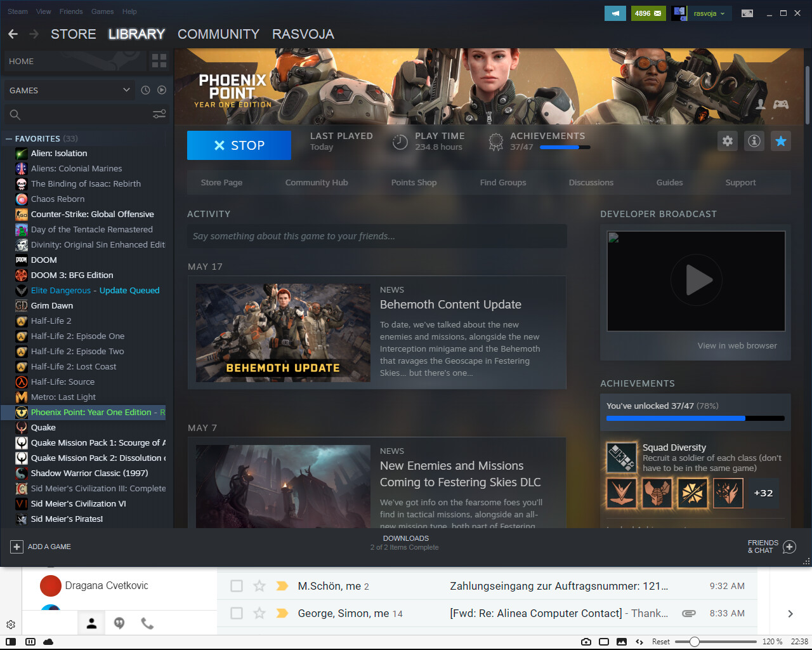
Task: Go to library HOME
Action: pos(74,62)
